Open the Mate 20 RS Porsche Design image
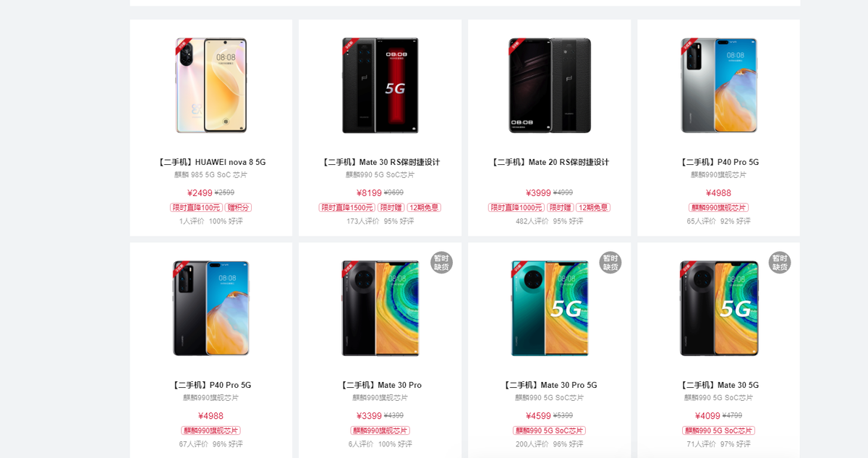Viewport: 868px width, 458px height. pos(549,85)
